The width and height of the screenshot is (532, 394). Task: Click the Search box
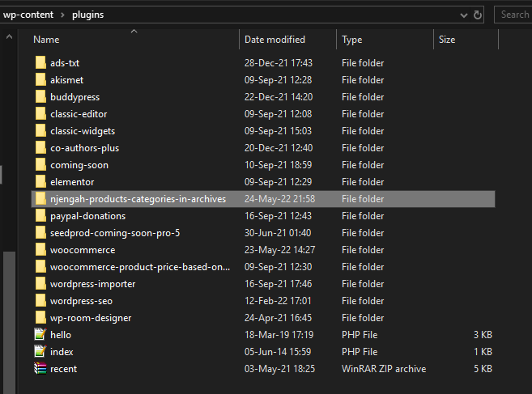[x=513, y=15]
